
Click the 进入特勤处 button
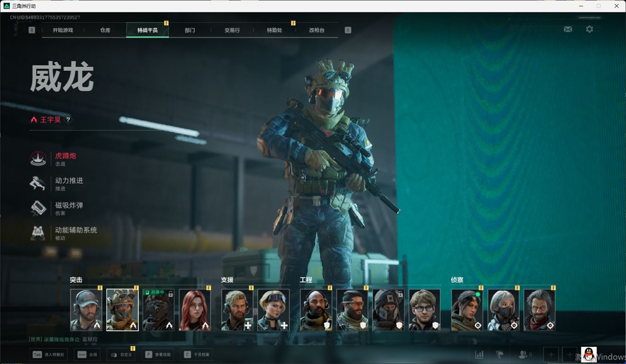(49, 354)
